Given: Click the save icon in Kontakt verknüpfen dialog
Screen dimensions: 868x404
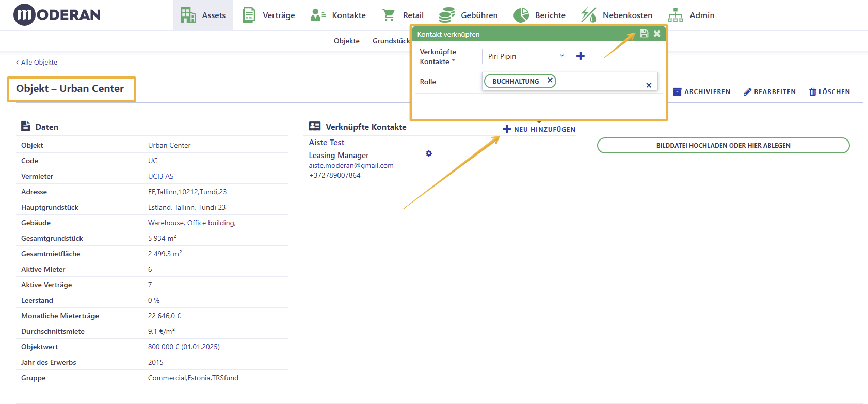Looking at the screenshot, I should pos(644,34).
